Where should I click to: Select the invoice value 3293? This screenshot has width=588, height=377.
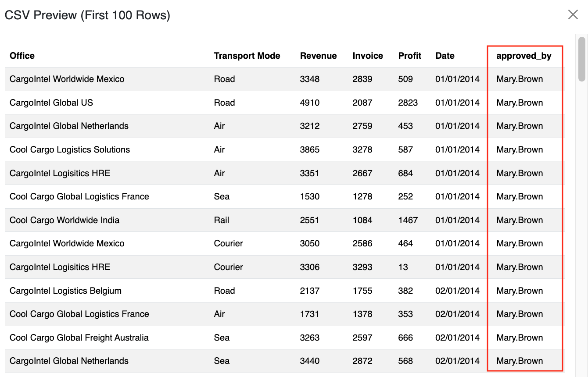362,267
